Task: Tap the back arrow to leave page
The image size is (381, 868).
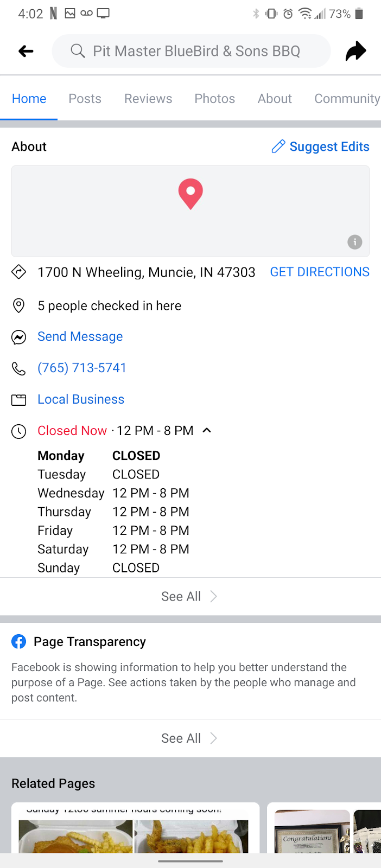Action: pyautogui.click(x=25, y=50)
